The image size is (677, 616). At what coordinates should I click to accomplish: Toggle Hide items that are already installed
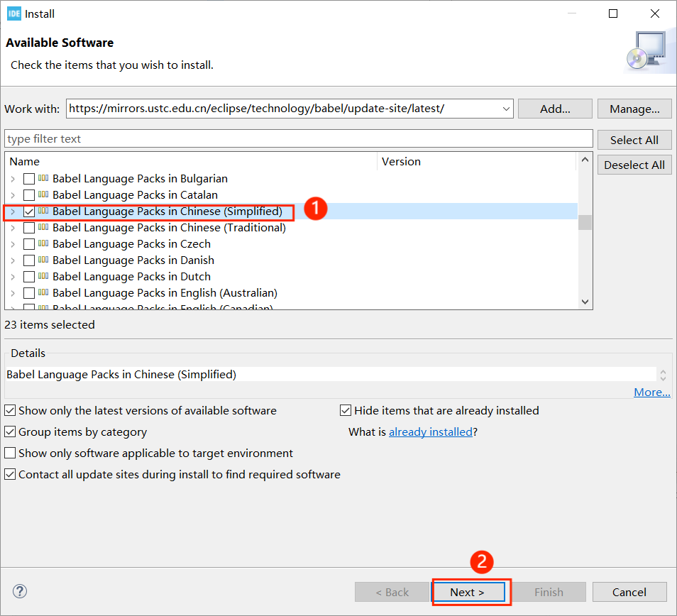coord(346,410)
